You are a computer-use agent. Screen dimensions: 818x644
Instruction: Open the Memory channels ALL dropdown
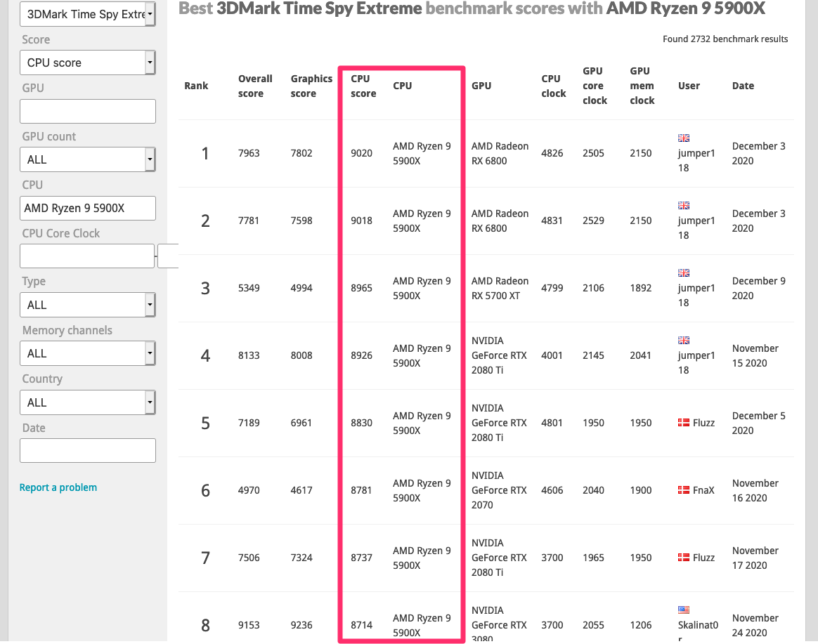click(x=88, y=353)
